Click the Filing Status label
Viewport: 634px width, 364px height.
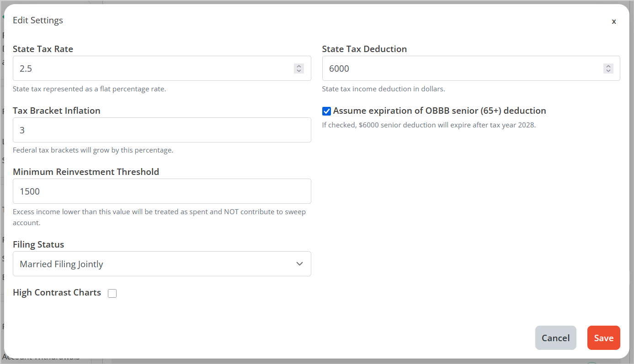click(38, 245)
